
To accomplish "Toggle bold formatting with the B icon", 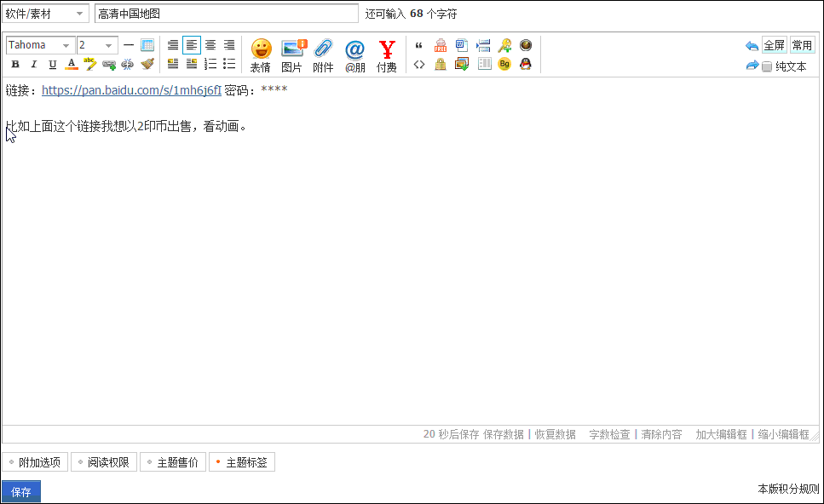I will point(15,65).
